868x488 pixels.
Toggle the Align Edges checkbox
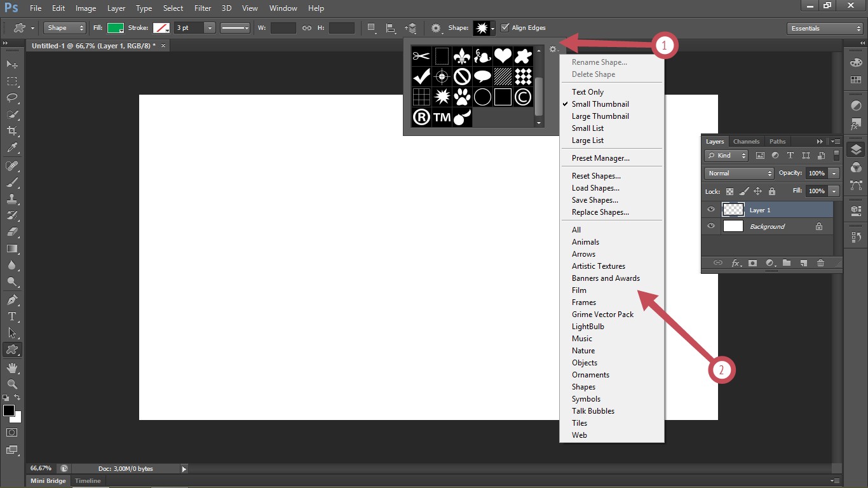tap(505, 28)
